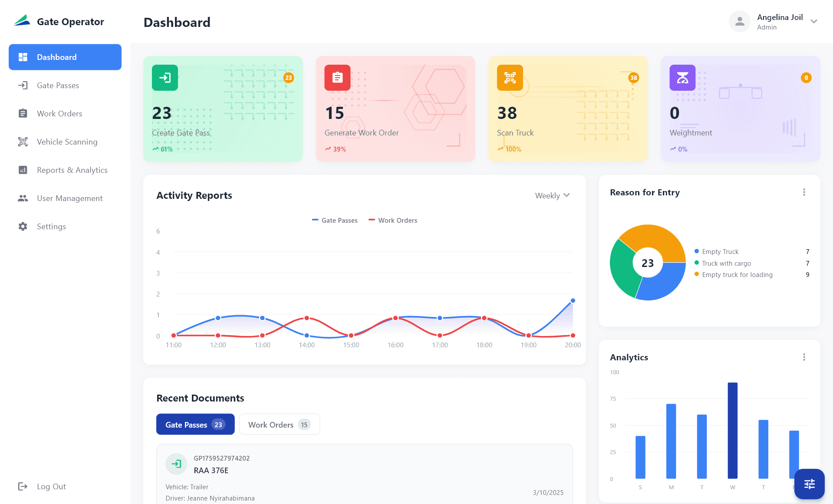Select the Work Orders clipboard icon
Image resolution: width=833 pixels, height=504 pixels.
(23, 113)
